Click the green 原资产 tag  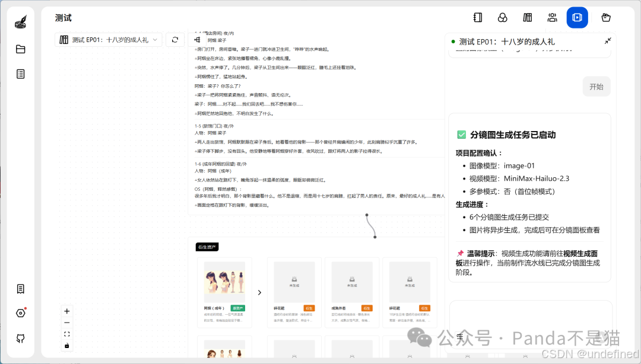point(238,308)
